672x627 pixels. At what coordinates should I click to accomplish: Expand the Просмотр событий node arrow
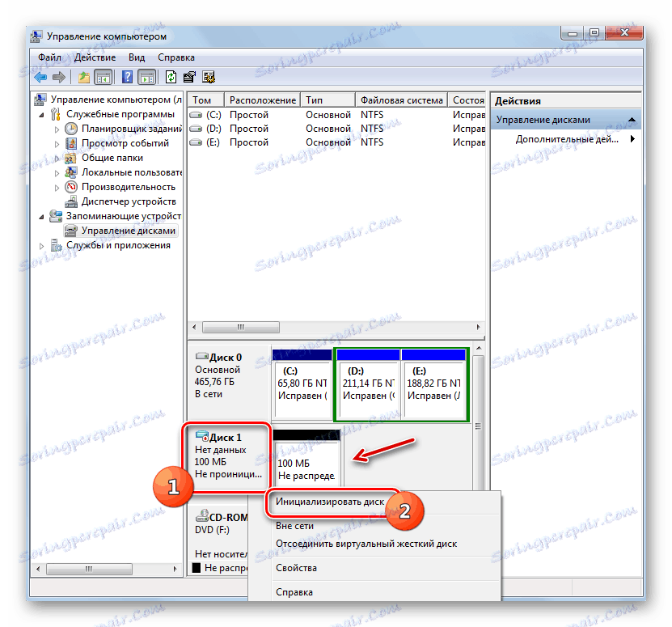point(57,144)
